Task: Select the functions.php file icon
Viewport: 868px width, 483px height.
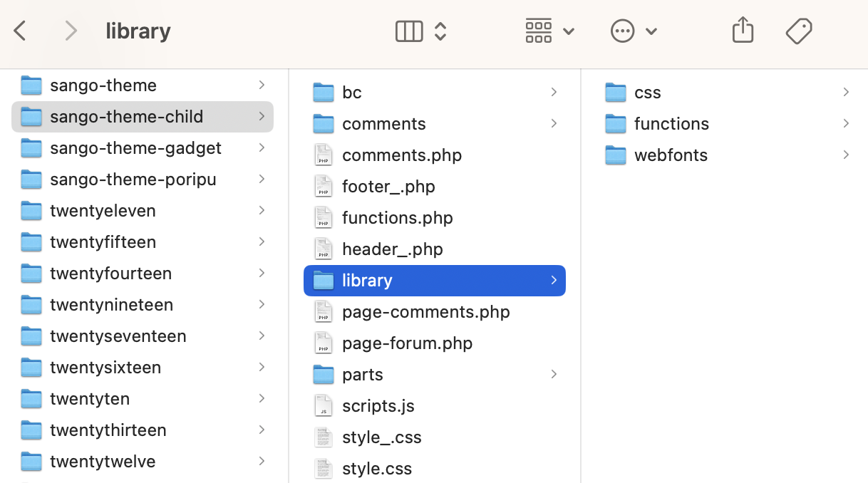Action: coord(324,218)
